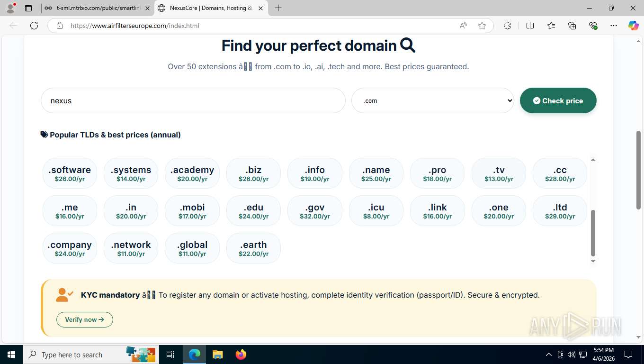
Task: Open Browser essentials heart icon
Action: [593, 26]
